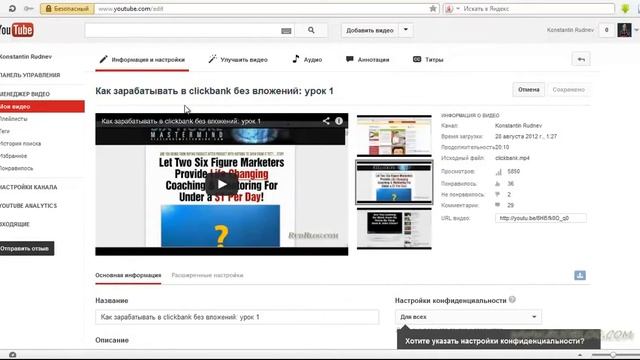Click the privacy settings help icon
Viewport: 640px width, 360px height.
point(512,300)
